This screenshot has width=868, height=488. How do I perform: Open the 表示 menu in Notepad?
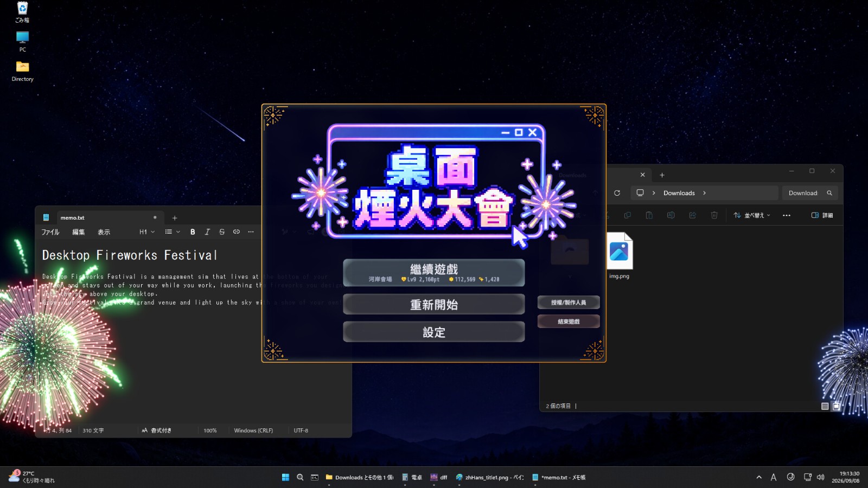104,232
